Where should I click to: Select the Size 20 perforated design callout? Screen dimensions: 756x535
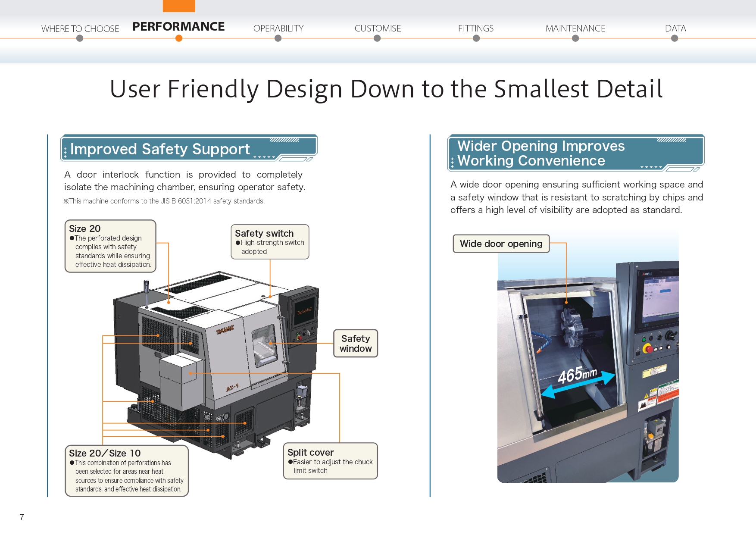click(110, 246)
